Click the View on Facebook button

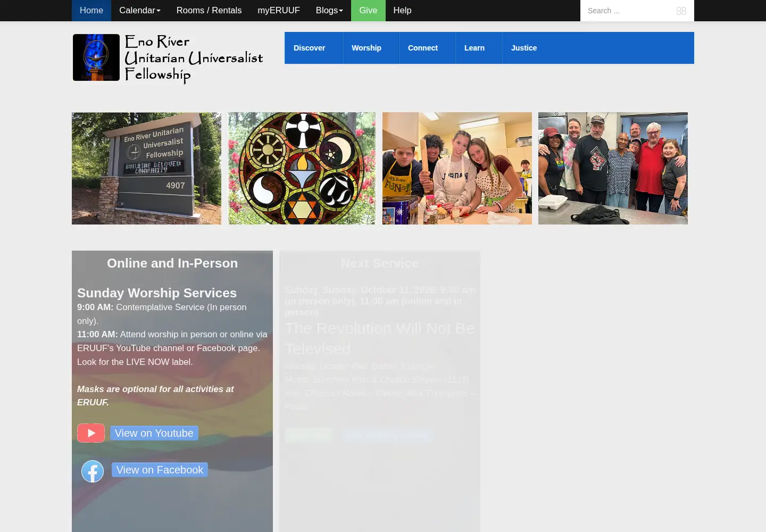pos(160,470)
